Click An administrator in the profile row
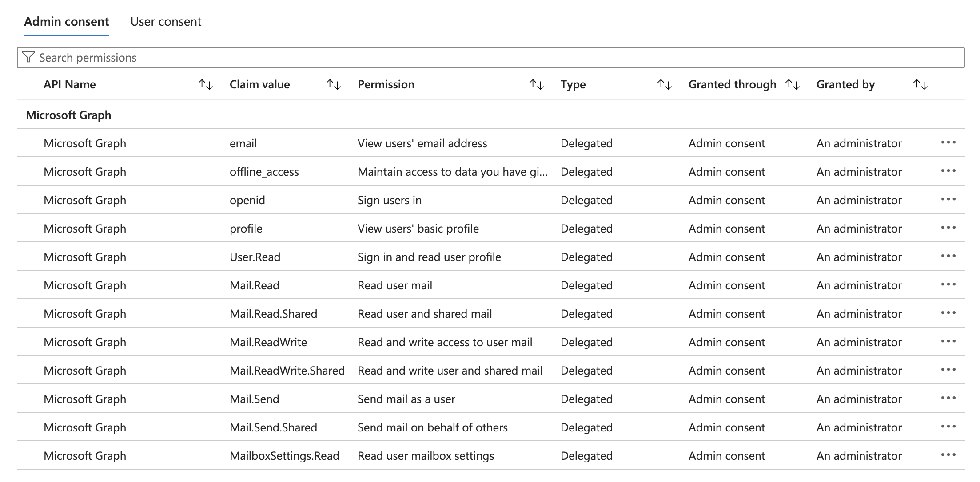 (x=859, y=229)
